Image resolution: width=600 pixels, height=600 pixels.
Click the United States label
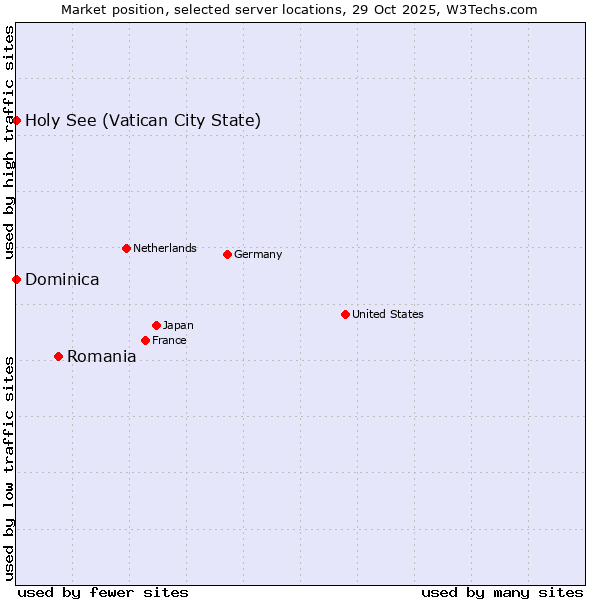click(x=387, y=314)
